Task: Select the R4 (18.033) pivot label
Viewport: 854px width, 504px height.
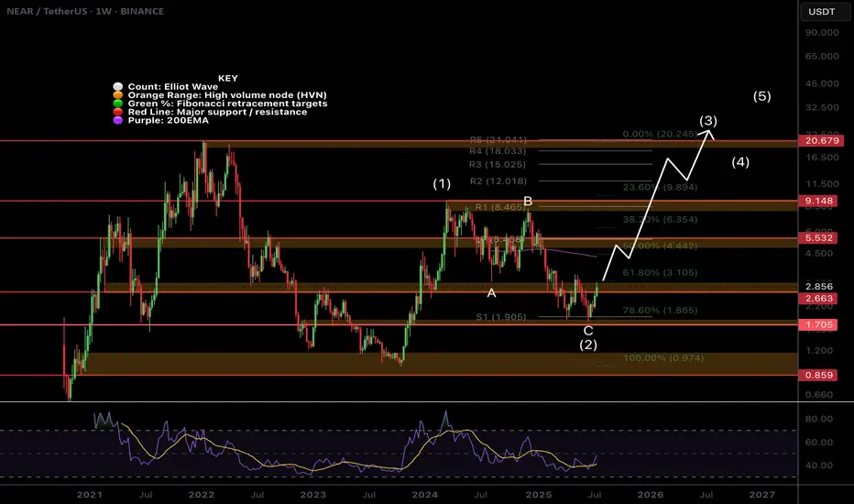Action: [x=498, y=151]
